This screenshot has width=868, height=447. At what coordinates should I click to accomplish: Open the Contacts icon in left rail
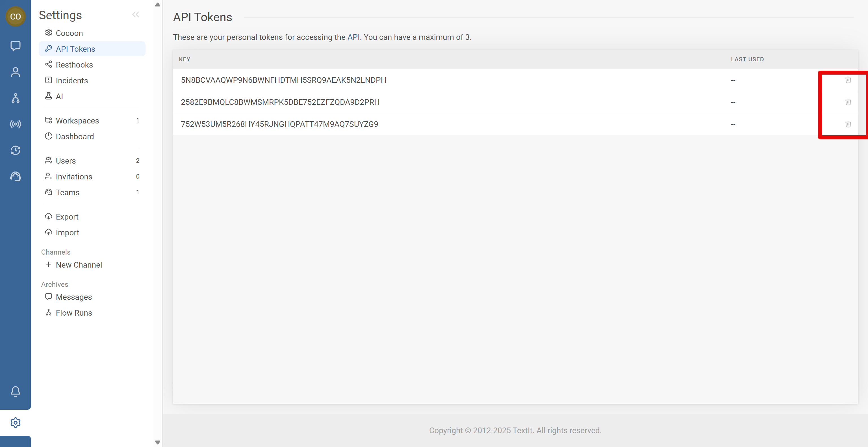pos(16,72)
